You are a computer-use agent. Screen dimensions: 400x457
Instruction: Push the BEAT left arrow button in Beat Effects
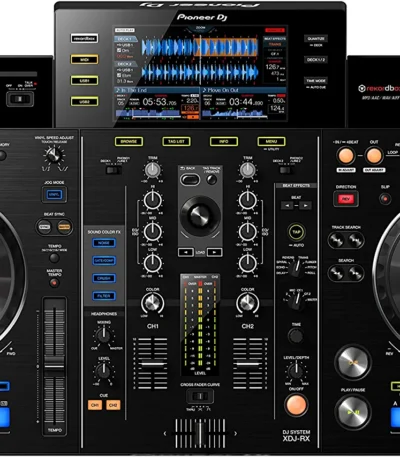pyautogui.click(x=287, y=206)
